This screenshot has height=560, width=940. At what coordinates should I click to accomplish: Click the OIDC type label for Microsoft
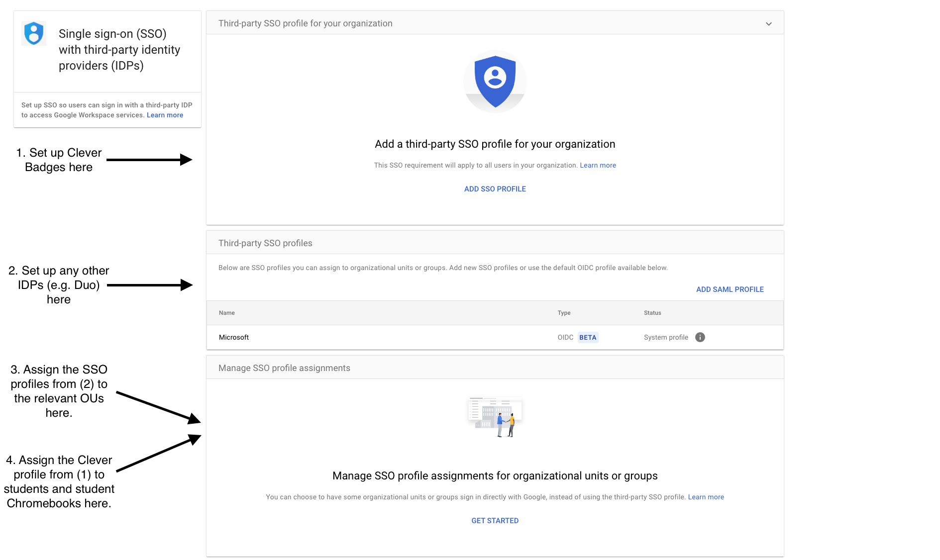pos(565,337)
